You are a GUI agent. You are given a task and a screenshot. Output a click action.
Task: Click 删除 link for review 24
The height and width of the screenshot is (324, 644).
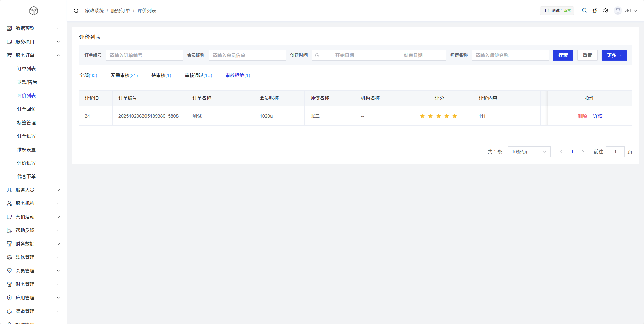click(x=582, y=116)
